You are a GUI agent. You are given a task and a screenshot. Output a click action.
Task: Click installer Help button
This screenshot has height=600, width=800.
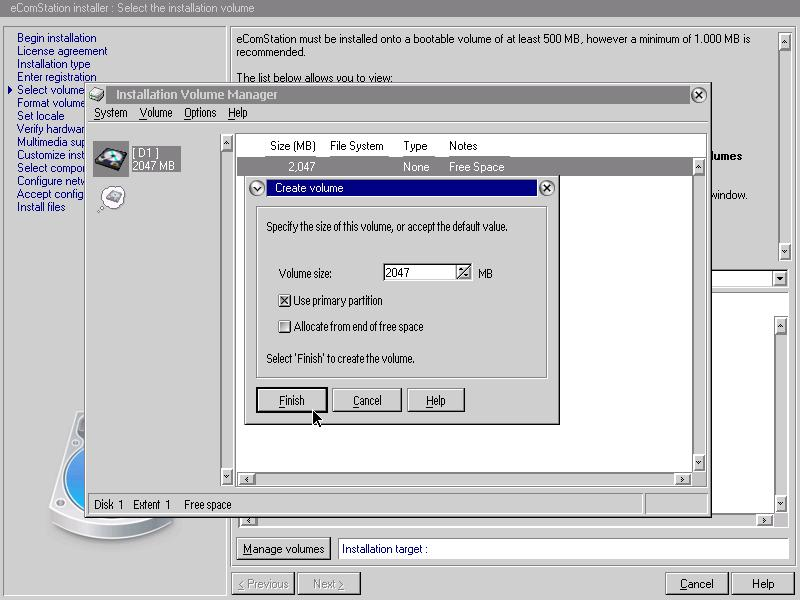tap(763, 584)
